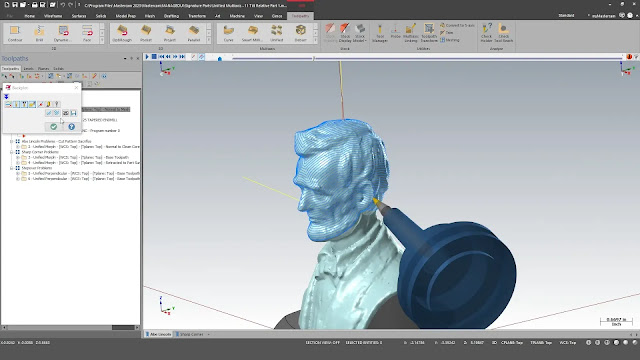Toggle display tool in Backplot dialog
The image size is (640, 360).
tap(16, 104)
